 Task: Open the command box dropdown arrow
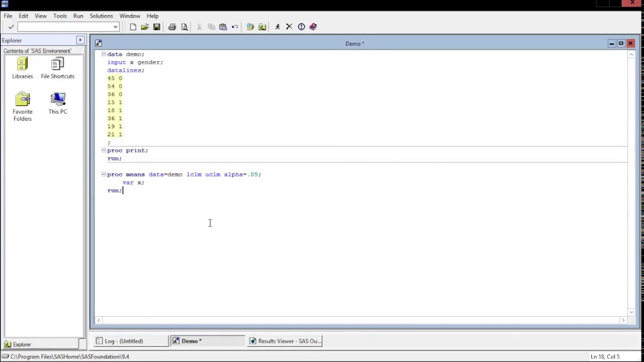(115, 27)
